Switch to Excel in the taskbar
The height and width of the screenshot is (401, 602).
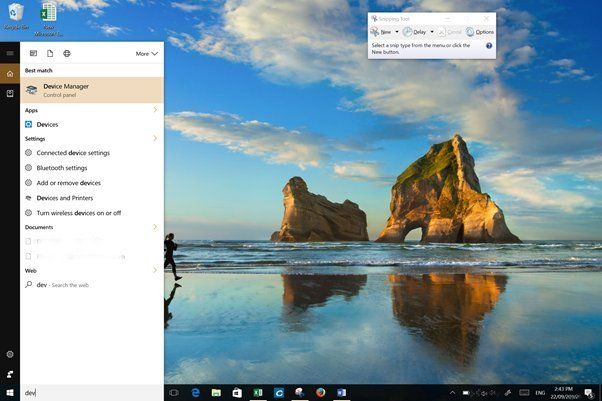pos(258,393)
